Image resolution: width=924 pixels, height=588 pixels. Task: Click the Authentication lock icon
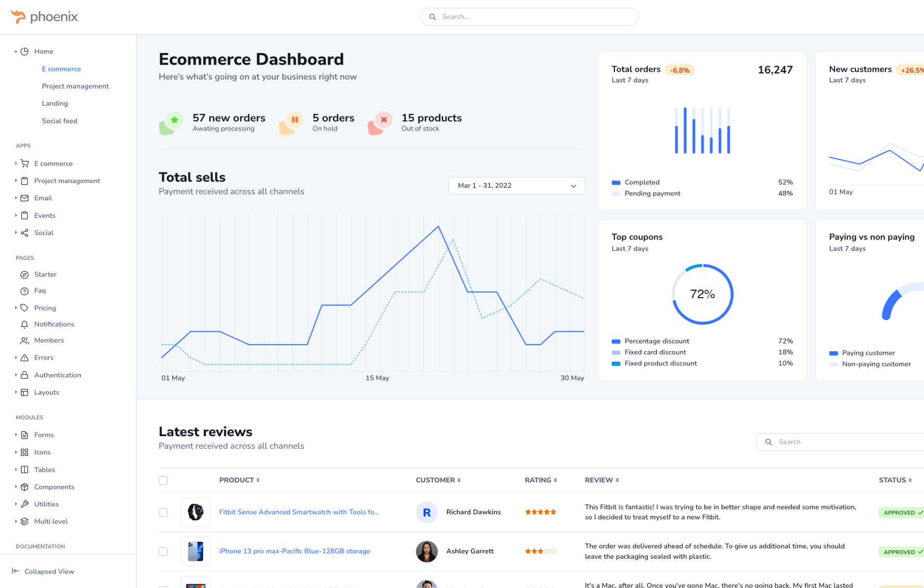24,375
